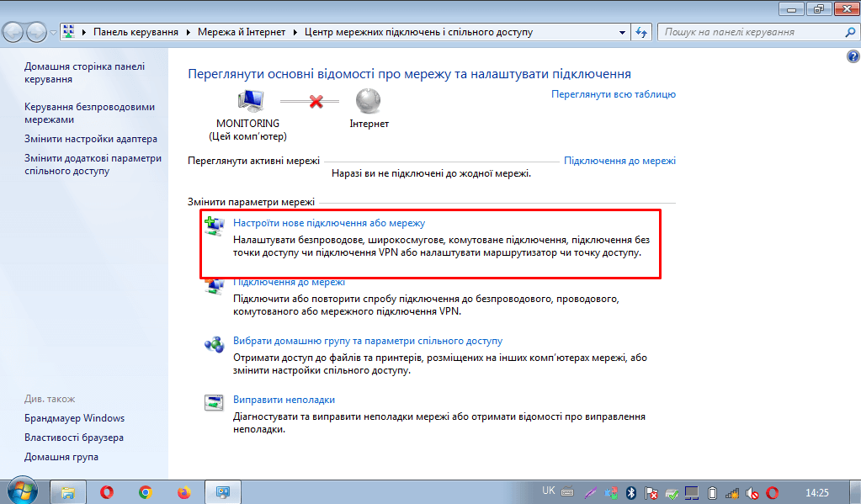Screen dimensions: 861x504
Task: Click the Інтернет globe icon
Action: coord(369,101)
